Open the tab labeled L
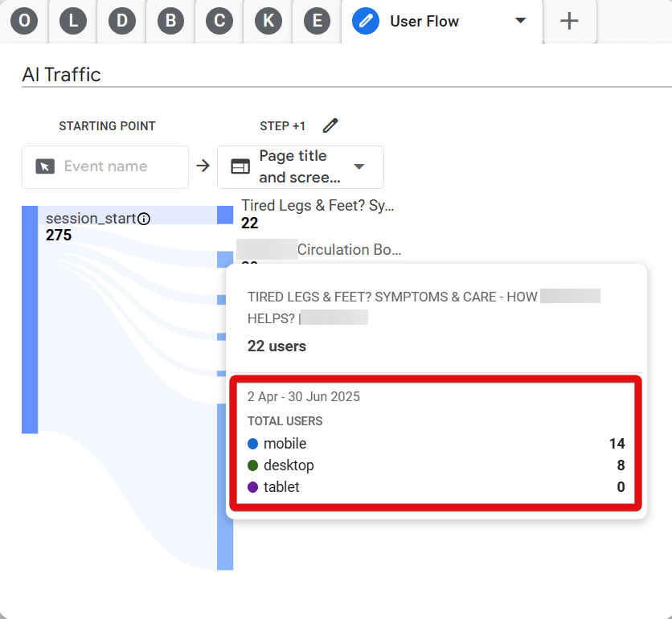This screenshot has width=672, height=619. pos(73,21)
